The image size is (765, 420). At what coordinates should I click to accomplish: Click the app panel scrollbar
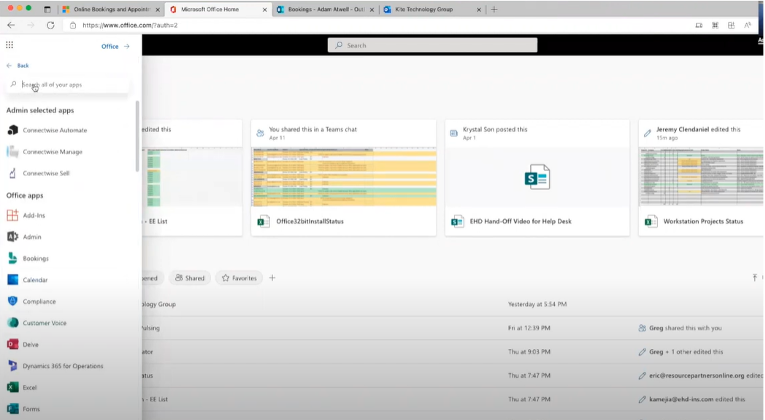(138, 136)
